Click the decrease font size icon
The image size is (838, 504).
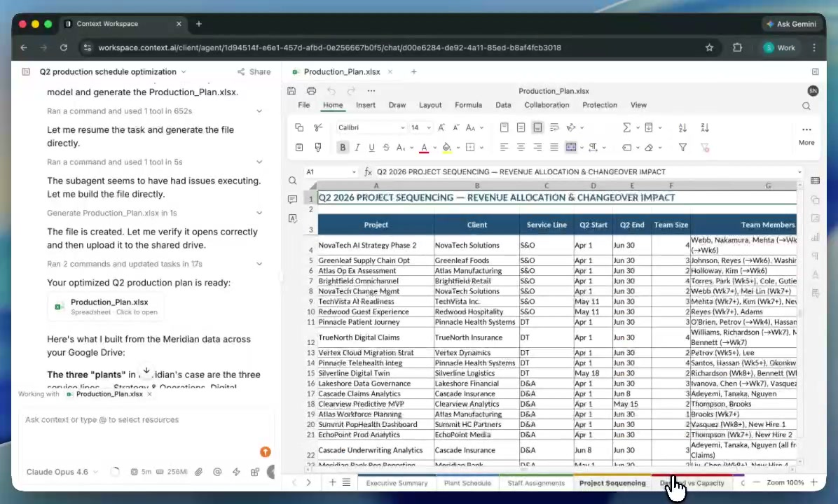(x=456, y=127)
